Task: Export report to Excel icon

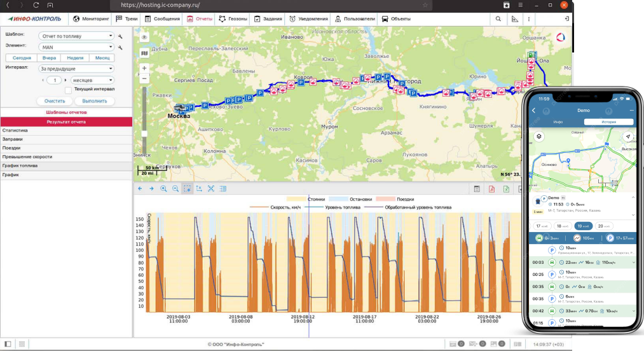Action: click(507, 189)
